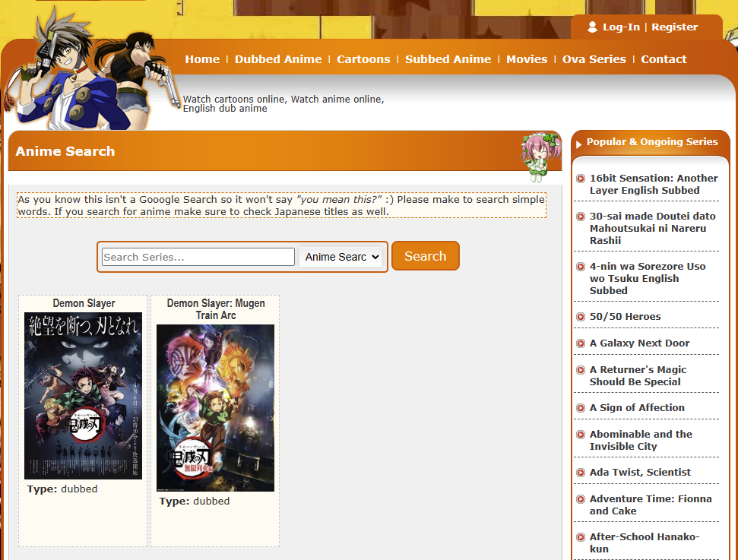Select the Demon Slayer poster thumbnail
The height and width of the screenshot is (560, 738).
(x=83, y=396)
